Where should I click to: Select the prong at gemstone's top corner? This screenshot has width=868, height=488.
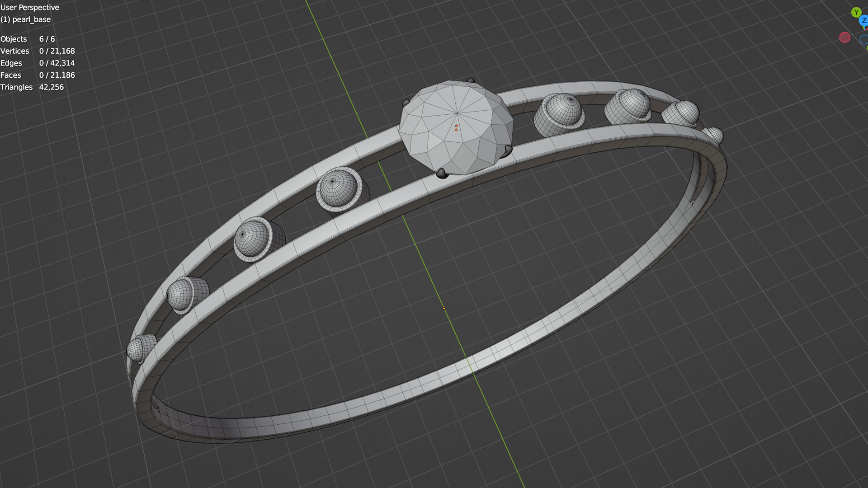point(471,81)
